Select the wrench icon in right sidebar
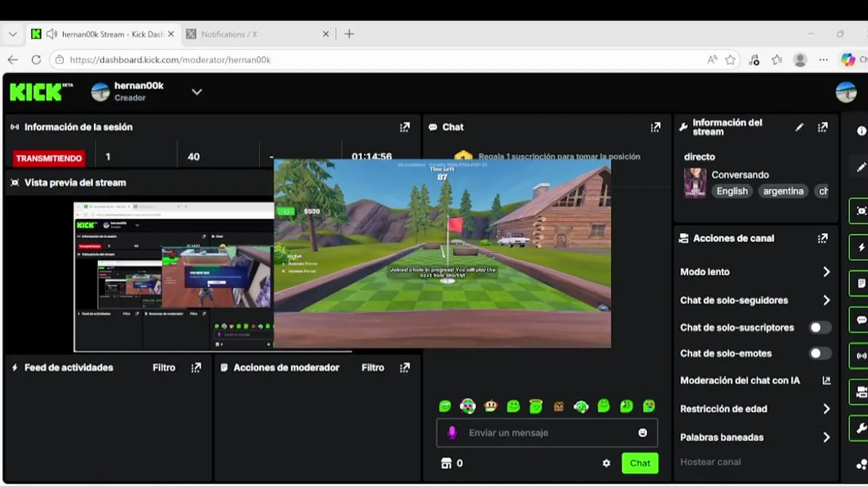 point(860,428)
